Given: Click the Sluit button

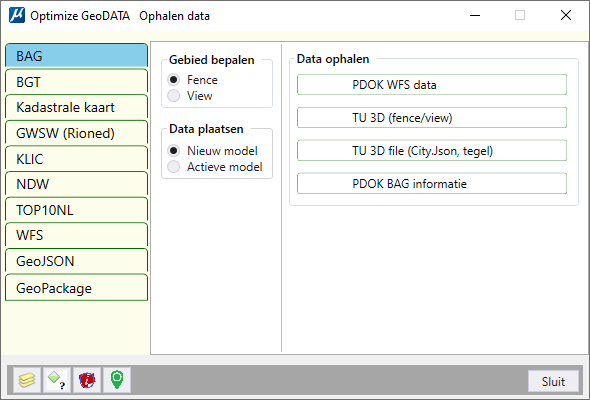Looking at the screenshot, I should pyautogui.click(x=553, y=382).
